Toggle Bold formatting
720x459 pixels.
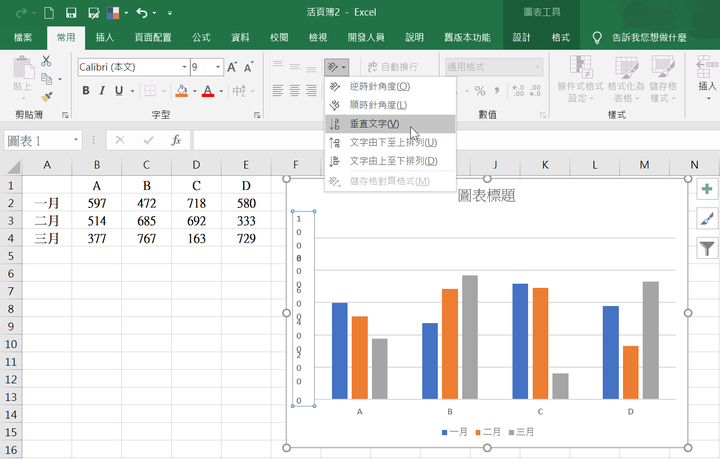pos(86,91)
